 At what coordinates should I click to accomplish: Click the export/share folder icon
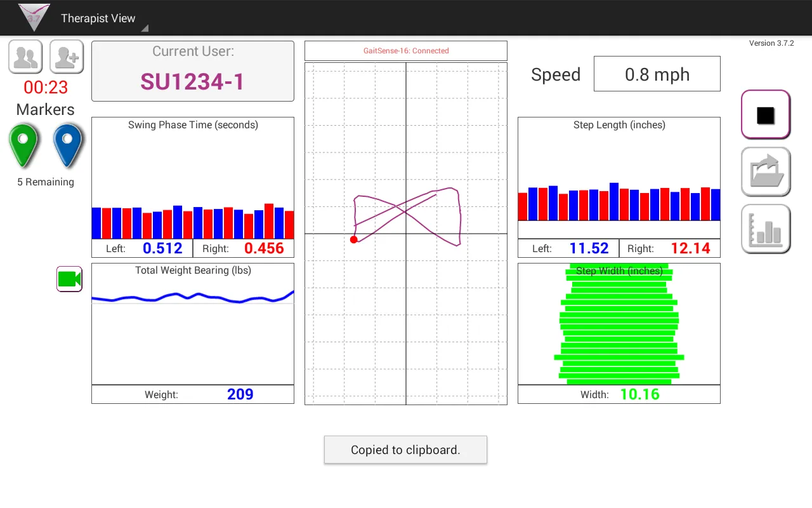[x=766, y=171]
